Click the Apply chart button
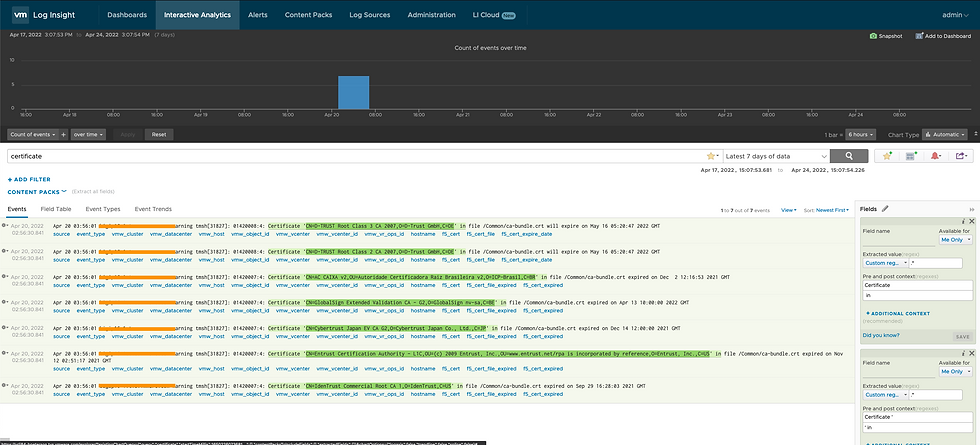 [x=128, y=134]
